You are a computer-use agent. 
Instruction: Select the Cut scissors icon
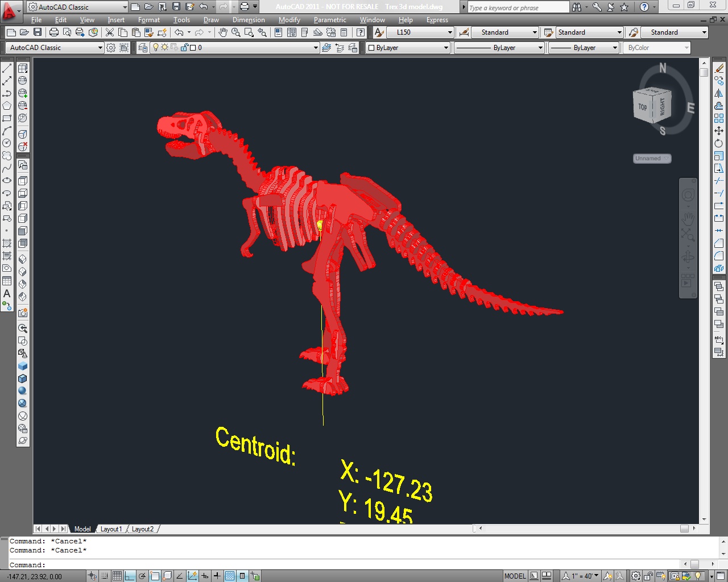click(110, 32)
